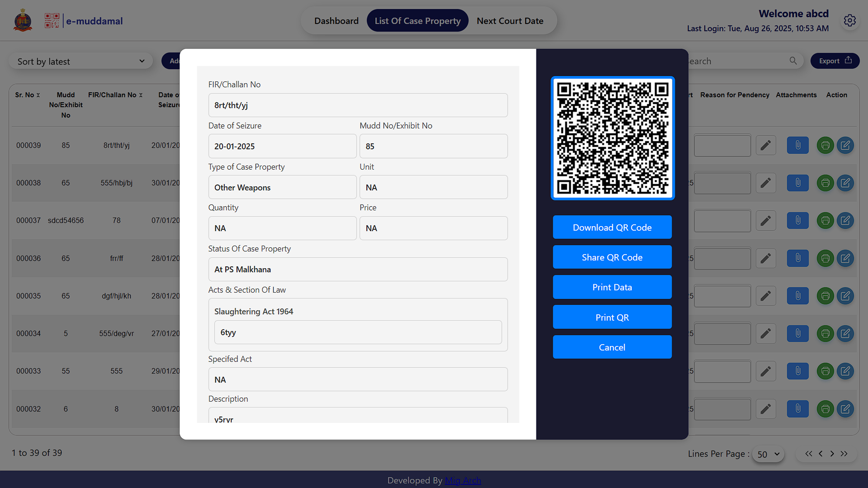Image resolution: width=868 pixels, height=488 pixels.
Task: Click green print icon for row 000038
Action: pos(825,183)
